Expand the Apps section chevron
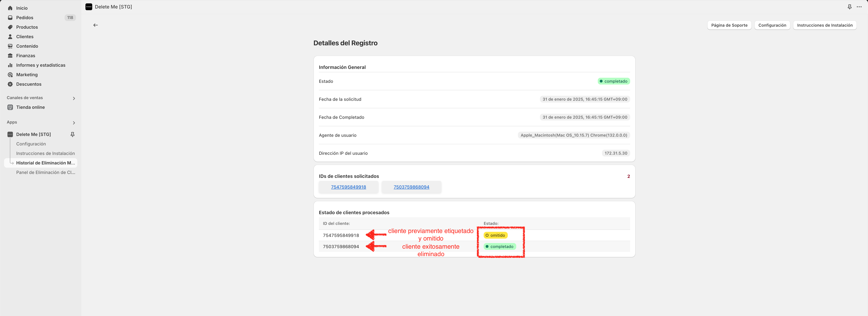The width and height of the screenshot is (868, 316). pos(74,123)
